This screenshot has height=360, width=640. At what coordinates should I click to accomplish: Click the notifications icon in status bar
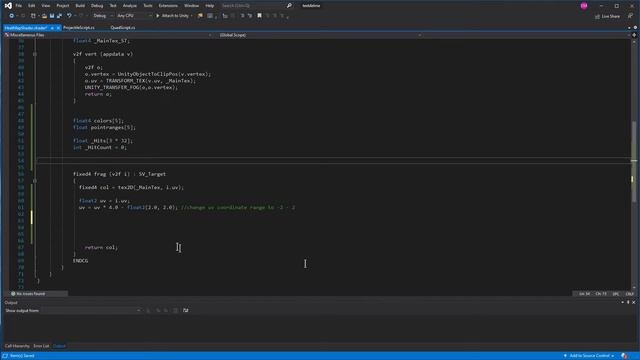point(624,356)
